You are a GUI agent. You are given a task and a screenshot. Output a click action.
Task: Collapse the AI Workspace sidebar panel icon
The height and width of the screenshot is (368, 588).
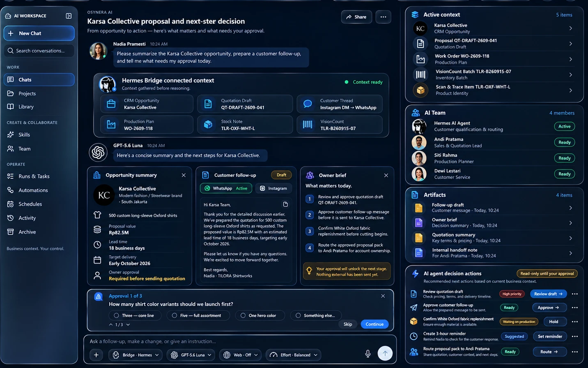coord(69,16)
